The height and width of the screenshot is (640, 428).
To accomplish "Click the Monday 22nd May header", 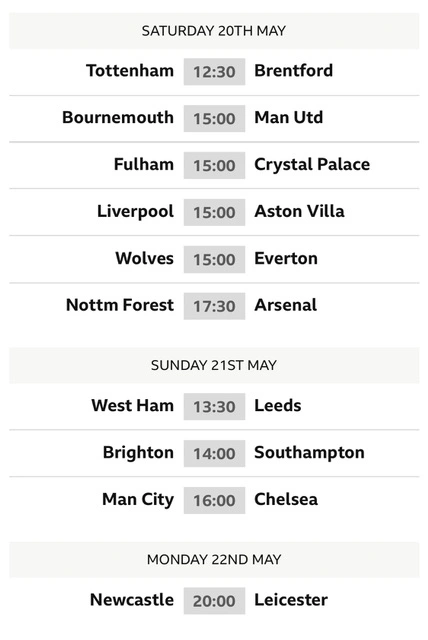I will click(x=214, y=560).
